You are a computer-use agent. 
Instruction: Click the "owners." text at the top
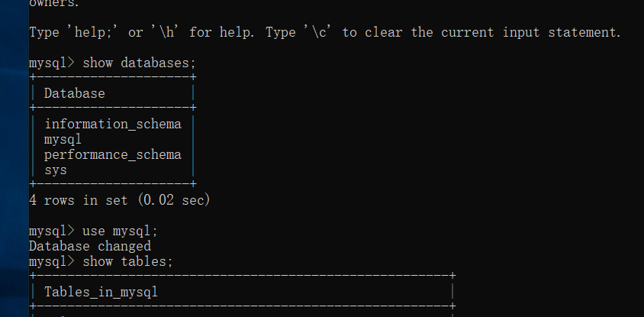coord(53,4)
